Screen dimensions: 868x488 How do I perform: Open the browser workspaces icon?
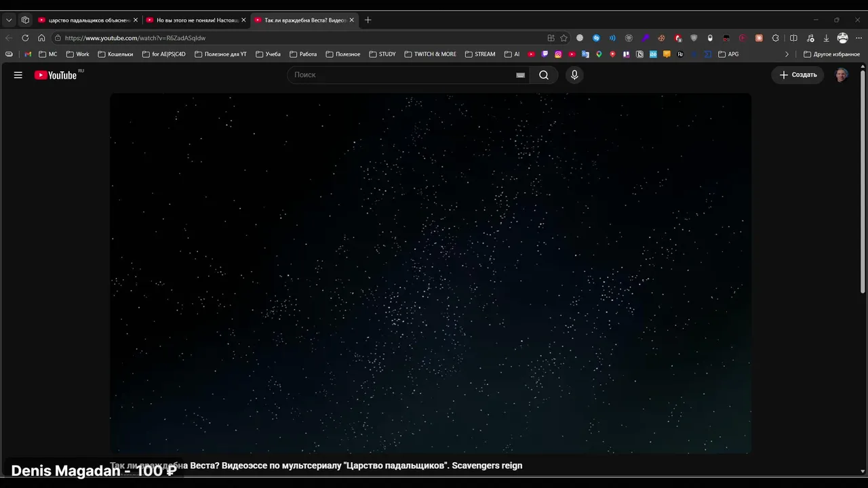25,20
